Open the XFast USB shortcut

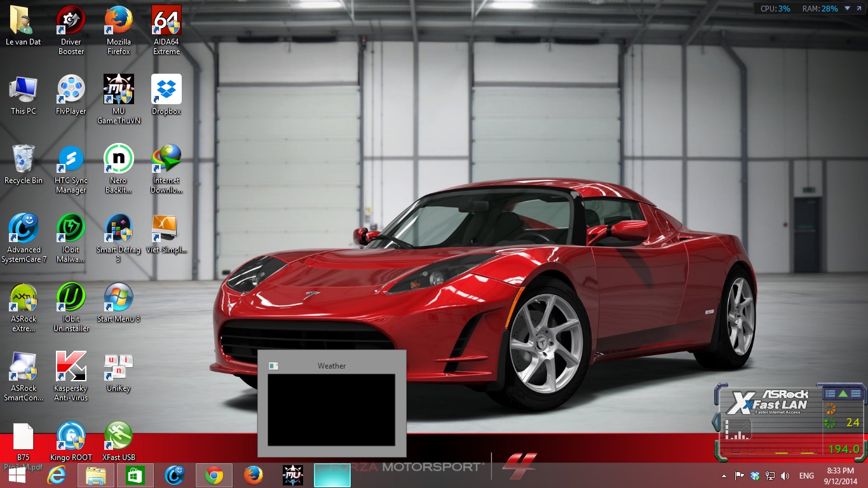119,442
